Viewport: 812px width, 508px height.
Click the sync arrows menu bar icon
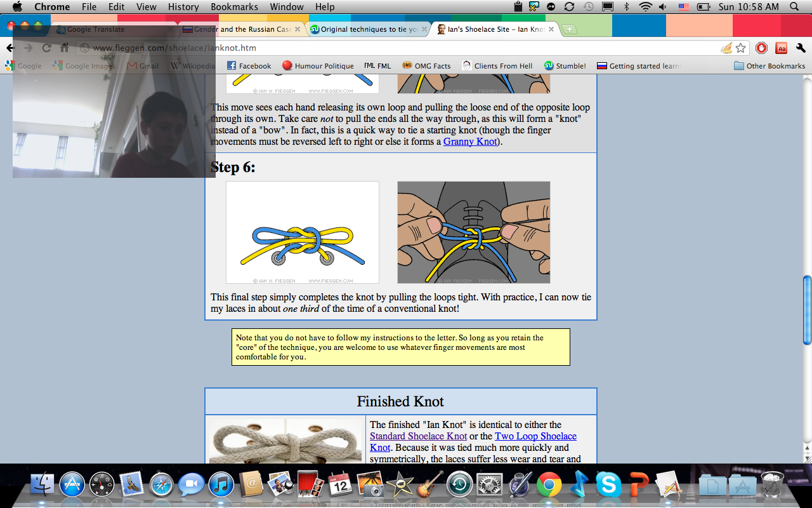coord(569,7)
